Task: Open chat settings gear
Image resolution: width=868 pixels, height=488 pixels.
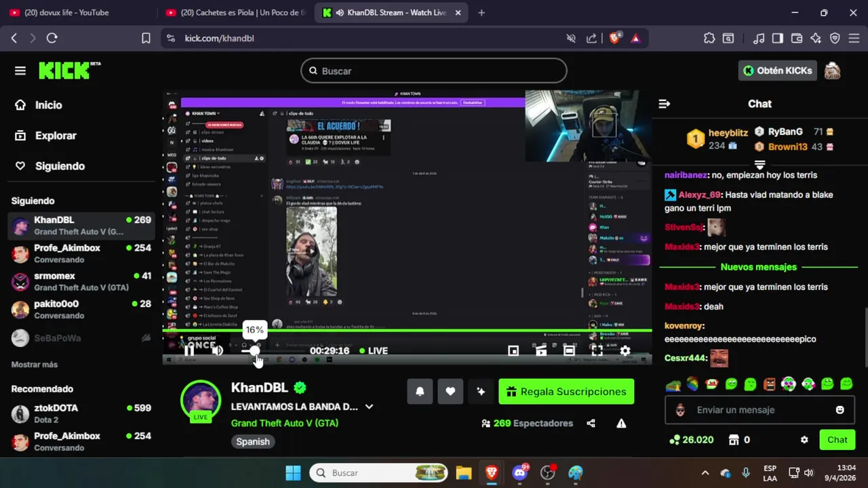Action: point(804,440)
